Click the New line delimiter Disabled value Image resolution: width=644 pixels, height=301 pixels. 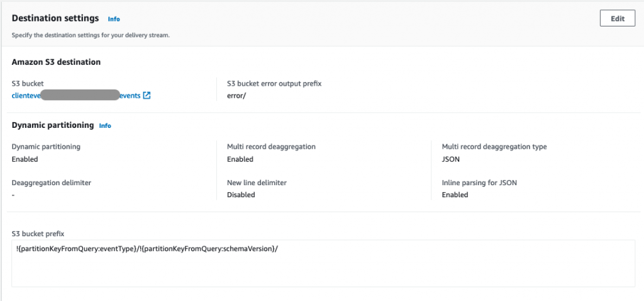point(241,195)
